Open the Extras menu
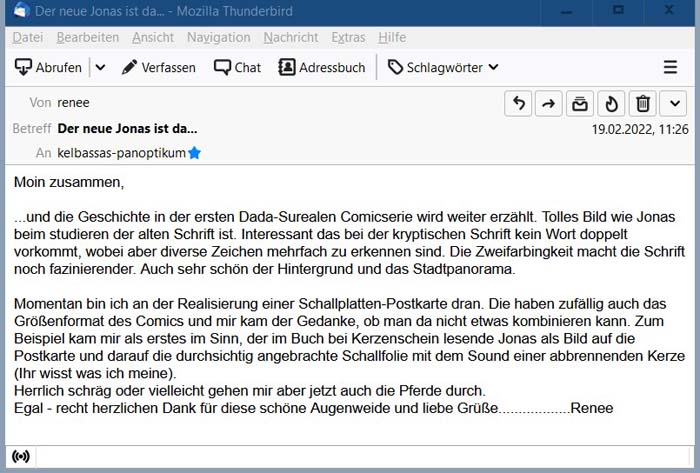700x473 pixels. tap(348, 37)
